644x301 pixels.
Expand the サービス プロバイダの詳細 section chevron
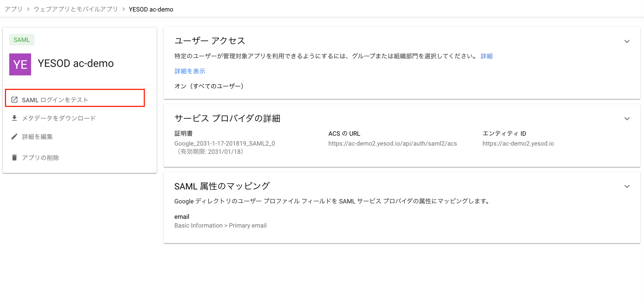[x=627, y=119]
